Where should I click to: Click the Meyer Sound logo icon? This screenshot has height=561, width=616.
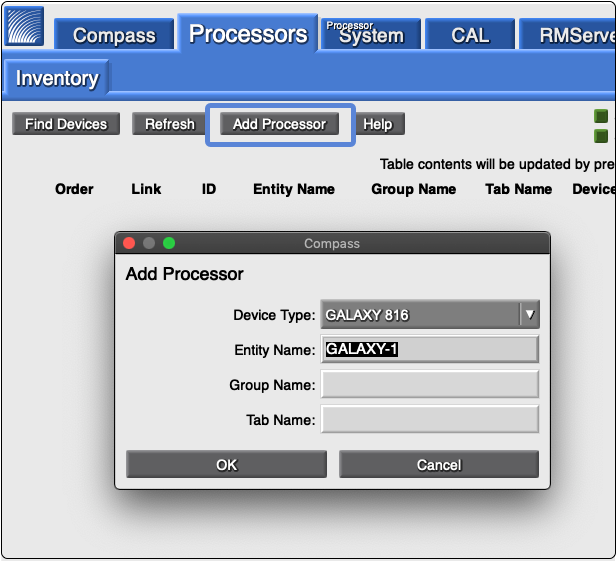[x=24, y=26]
